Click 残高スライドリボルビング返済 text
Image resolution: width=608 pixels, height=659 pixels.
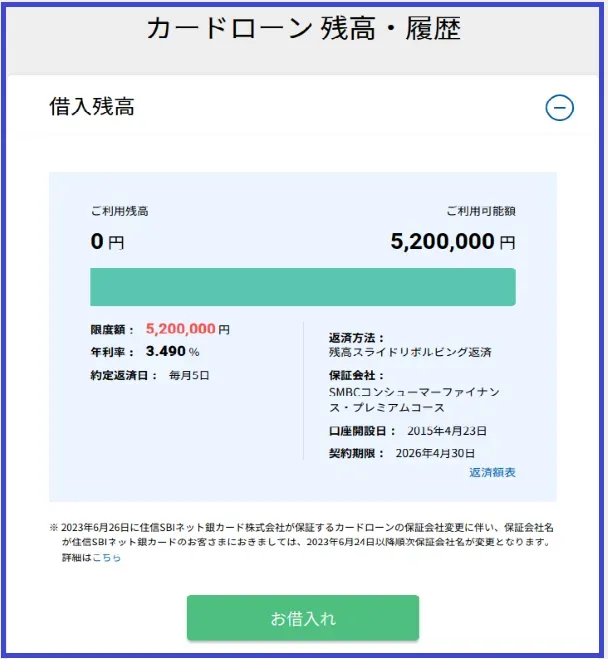410,353
